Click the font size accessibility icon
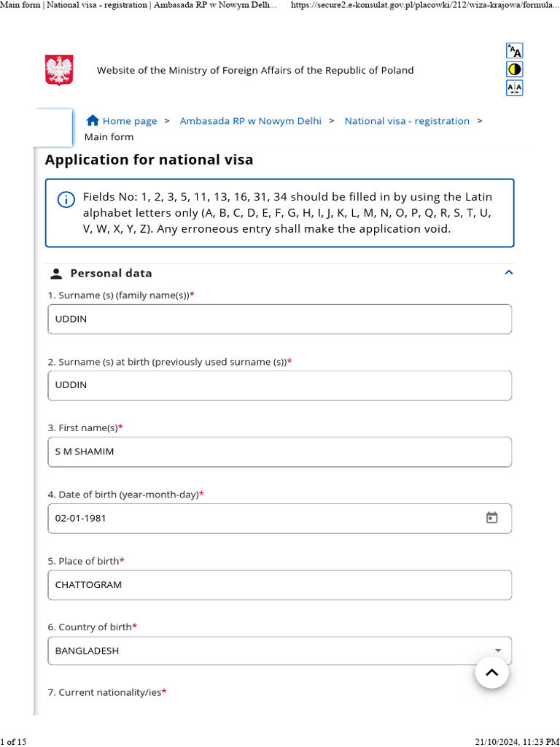Image resolution: width=560 pixels, height=747 pixels. pyautogui.click(x=515, y=51)
